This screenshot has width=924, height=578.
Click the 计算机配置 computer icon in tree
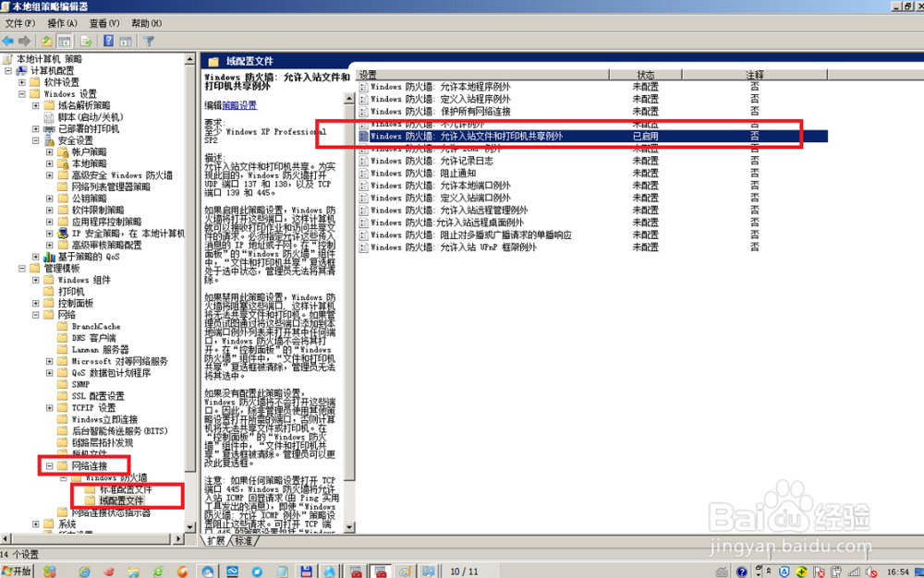(x=22, y=70)
